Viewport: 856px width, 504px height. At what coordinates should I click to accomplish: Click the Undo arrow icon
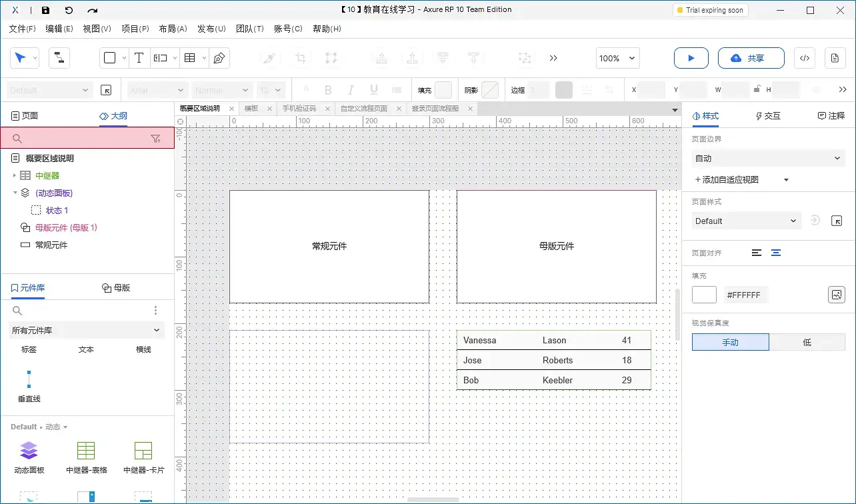(x=69, y=11)
